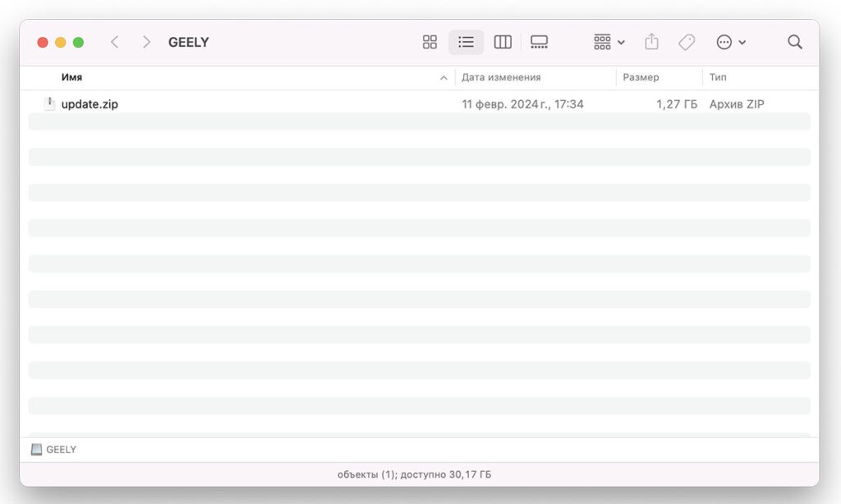Click the status text объекты (1); доступно 30,17 ГБ
The image size is (841, 504).
coord(414,474)
